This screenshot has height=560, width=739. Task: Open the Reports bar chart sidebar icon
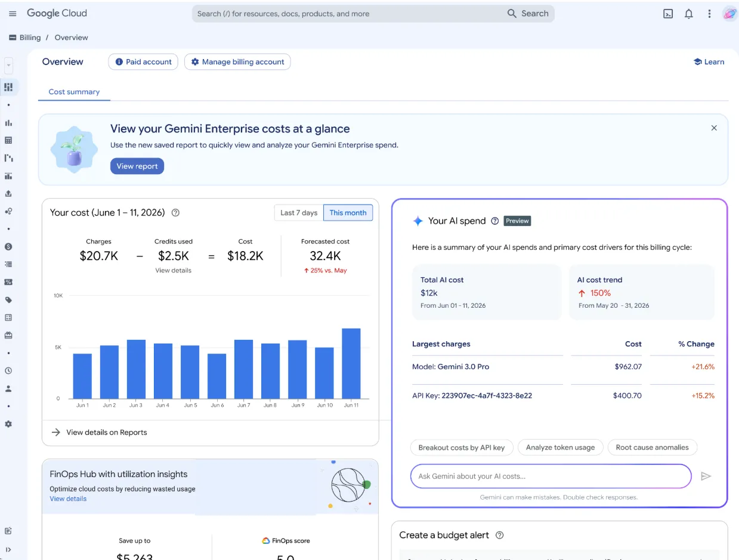click(x=8, y=123)
